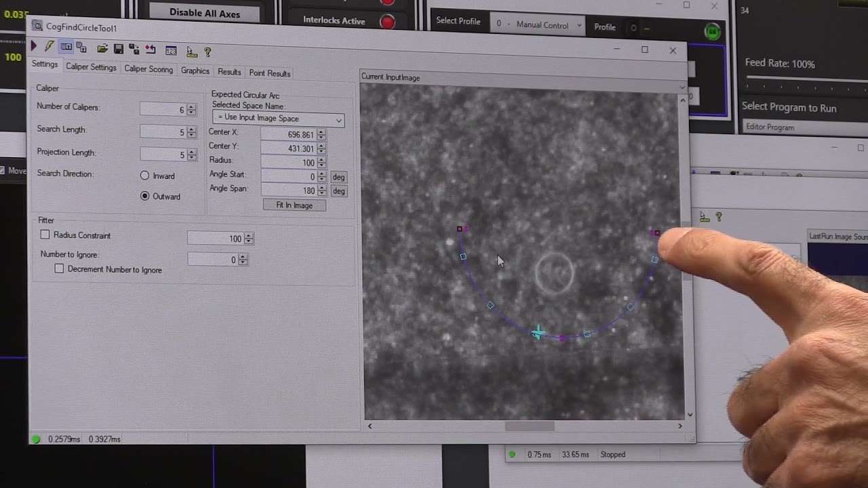Click the green status indicator in CogFindCircleTool1
868x488 pixels.
(37, 439)
